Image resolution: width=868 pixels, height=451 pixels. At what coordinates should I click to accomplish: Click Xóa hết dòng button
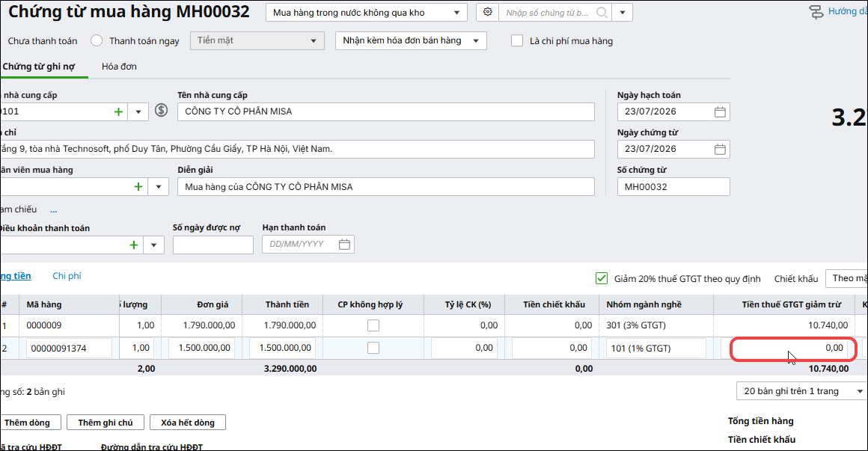pyautogui.click(x=188, y=423)
